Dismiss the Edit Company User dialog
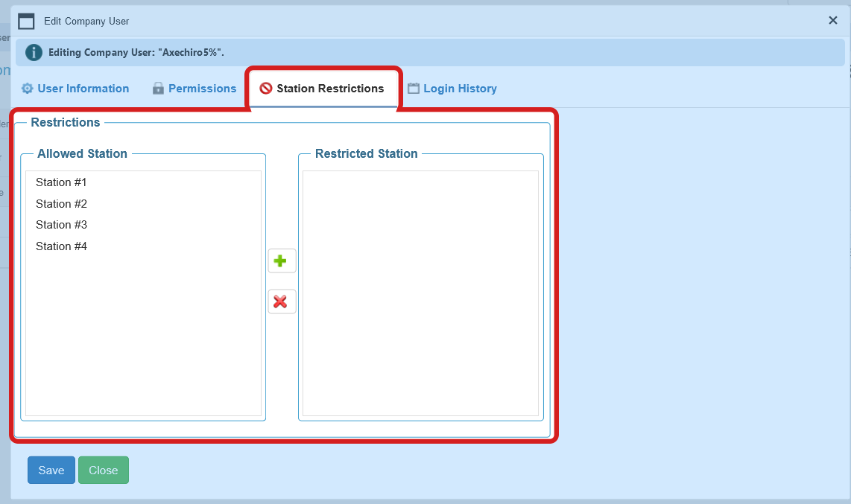 click(832, 20)
